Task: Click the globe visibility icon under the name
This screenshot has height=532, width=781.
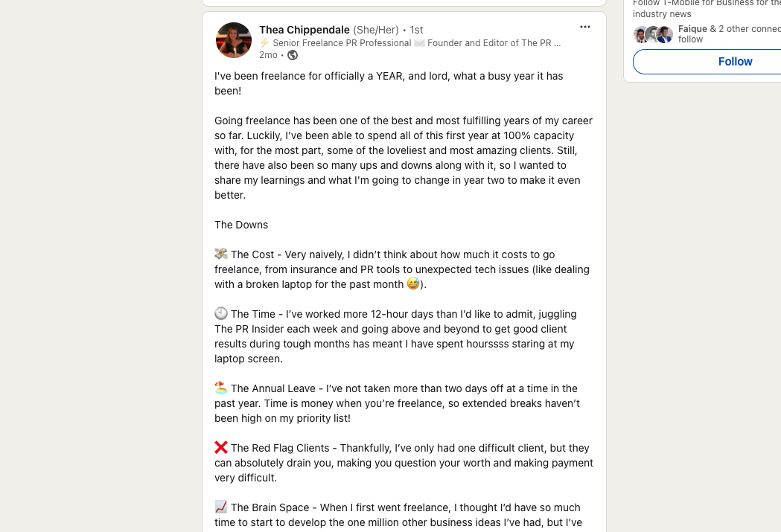Action: [293, 55]
